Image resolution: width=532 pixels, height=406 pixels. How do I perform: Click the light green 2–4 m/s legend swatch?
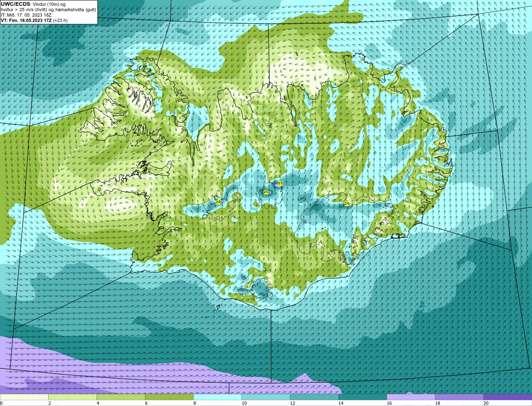73,397
